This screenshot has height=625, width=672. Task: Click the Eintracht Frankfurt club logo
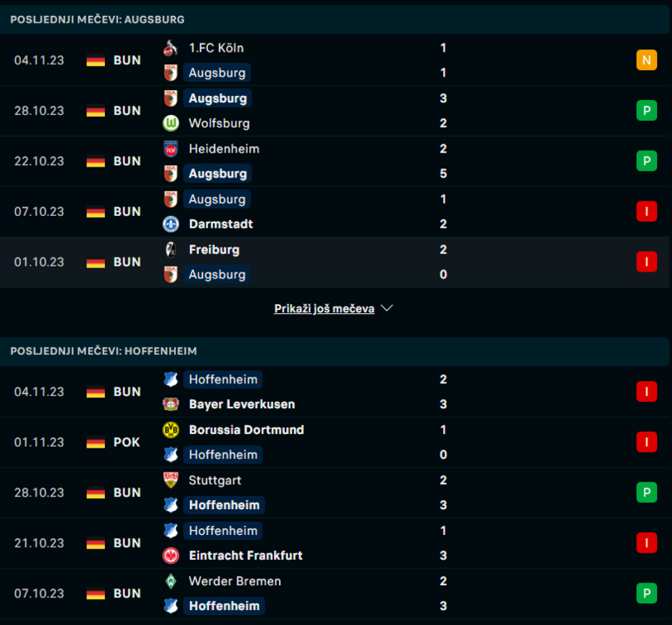click(x=171, y=556)
